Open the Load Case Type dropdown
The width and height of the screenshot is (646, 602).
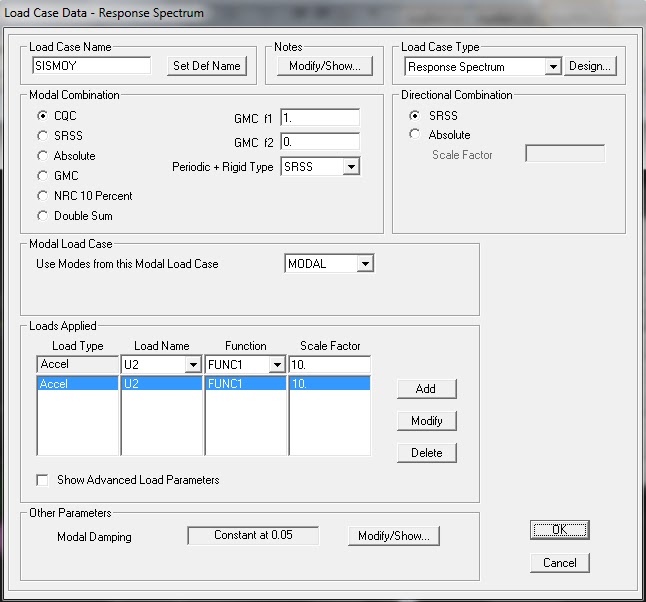click(x=552, y=66)
